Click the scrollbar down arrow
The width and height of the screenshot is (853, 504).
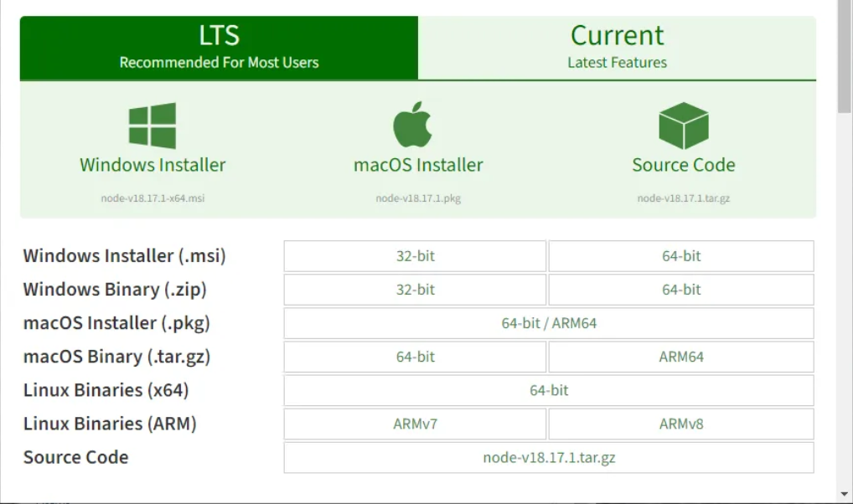[x=845, y=494]
